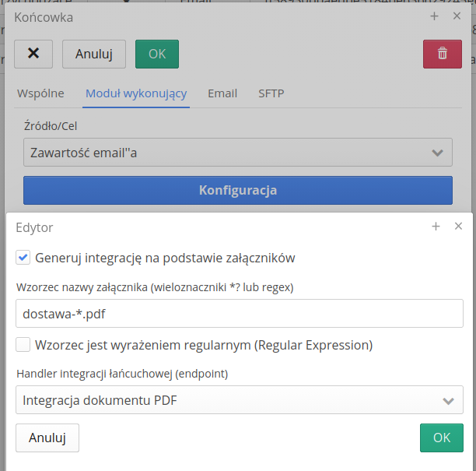The width and height of the screenshot is (476, 471).
Task: Click the blue Konfiguracja button
Action: 237,190
